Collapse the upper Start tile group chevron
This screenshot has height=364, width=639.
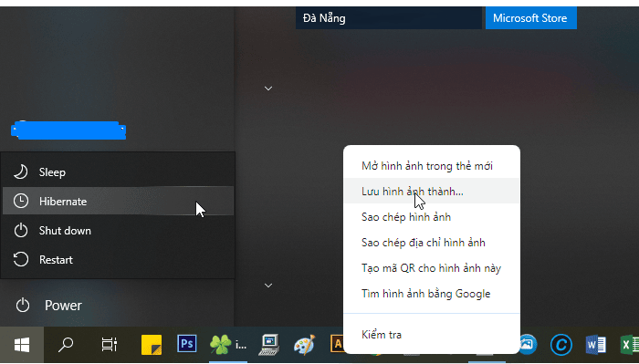pyautogui.click(x=268, y=88)
